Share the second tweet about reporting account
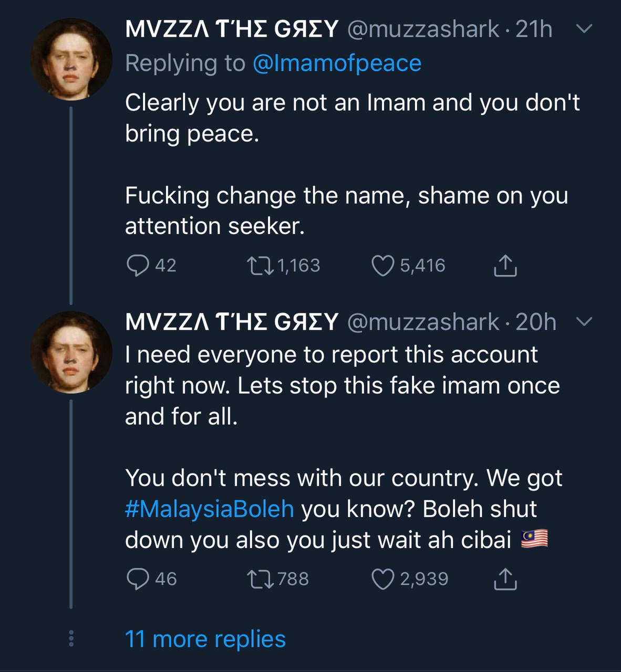Screen dimensions: 621x672 click(x=505, y=579)
